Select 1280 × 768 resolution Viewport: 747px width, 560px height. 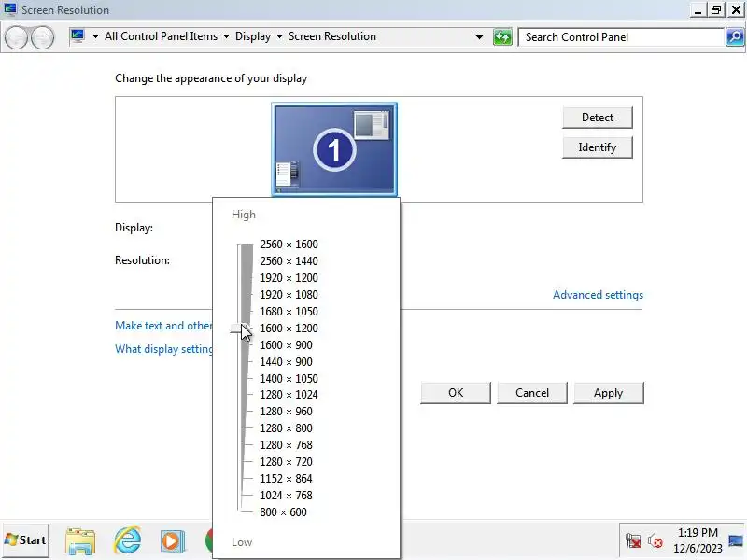(x=286, y=445)
